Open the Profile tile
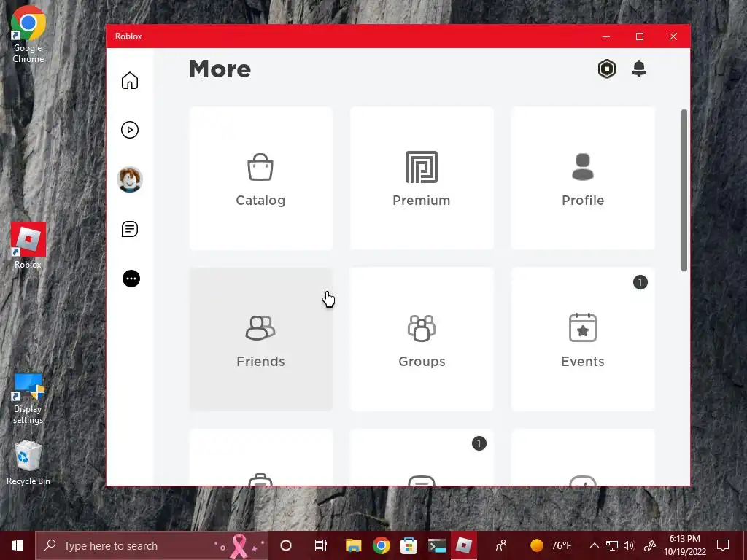This screenshot has width=747, height=560. coord(583,178)
